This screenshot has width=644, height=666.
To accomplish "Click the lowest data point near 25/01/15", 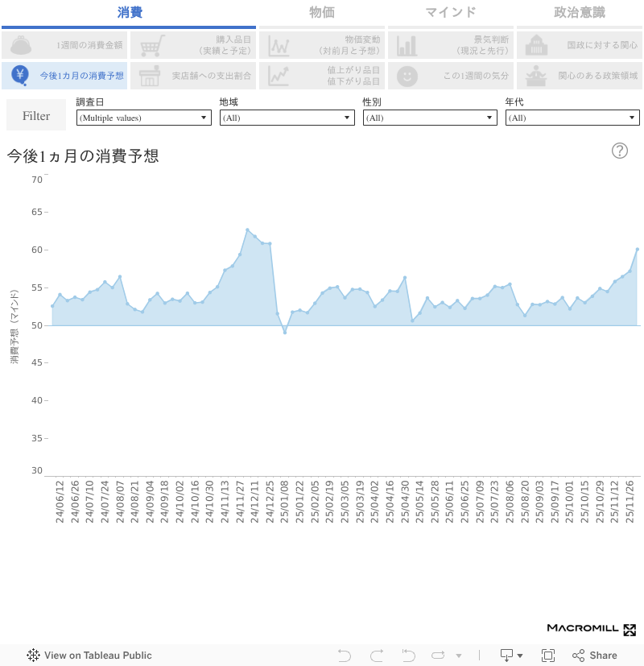I will pyautogui.click(x=285, y=333).
